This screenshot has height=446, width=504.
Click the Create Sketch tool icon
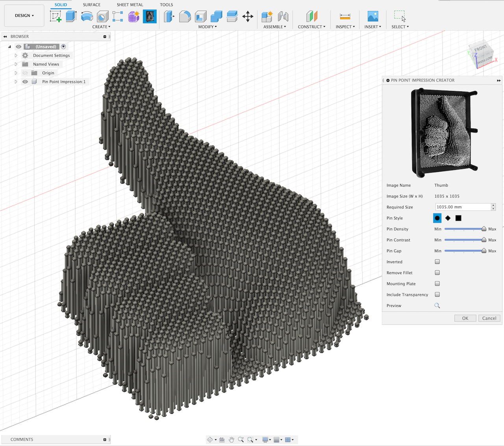point(56,16)
